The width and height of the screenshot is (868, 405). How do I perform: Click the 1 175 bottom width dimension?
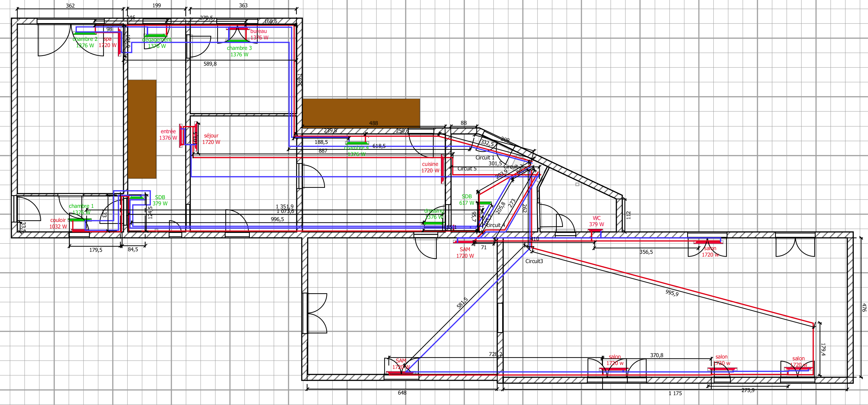pyautogui.click(x=675, y=393)
